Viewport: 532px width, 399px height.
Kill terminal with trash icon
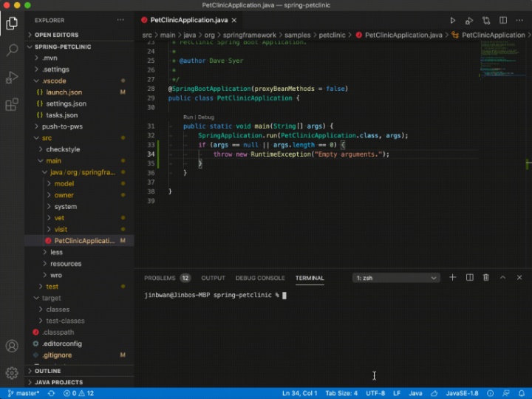pos(486,278)
